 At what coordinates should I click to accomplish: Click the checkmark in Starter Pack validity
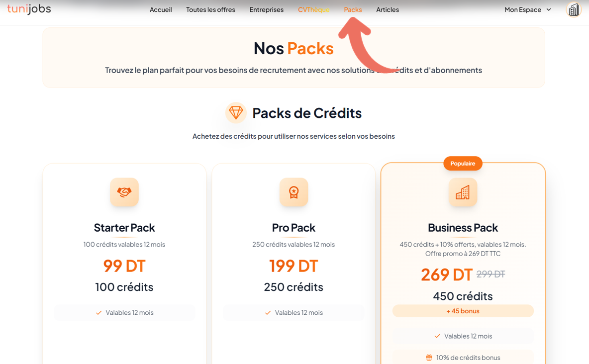98,313
